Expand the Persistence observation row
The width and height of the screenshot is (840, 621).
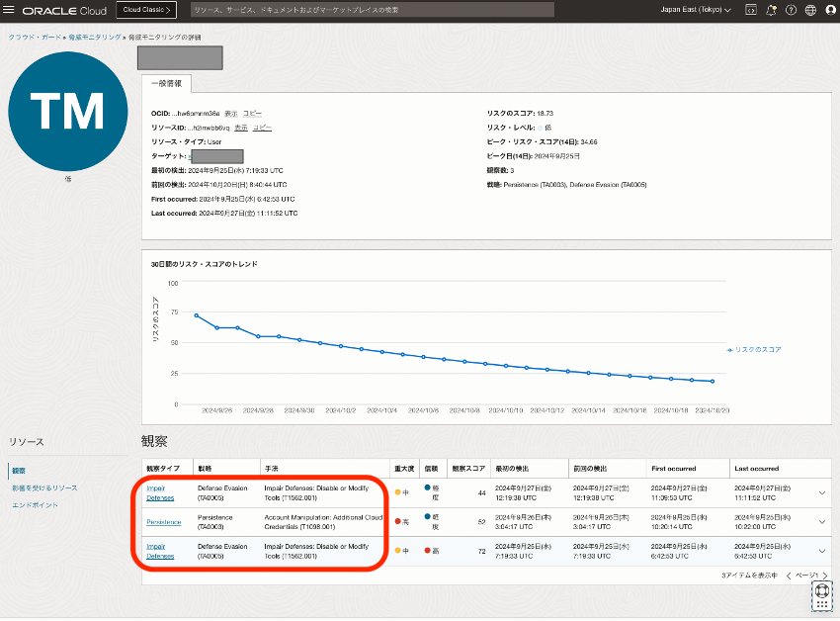[822, 522]
